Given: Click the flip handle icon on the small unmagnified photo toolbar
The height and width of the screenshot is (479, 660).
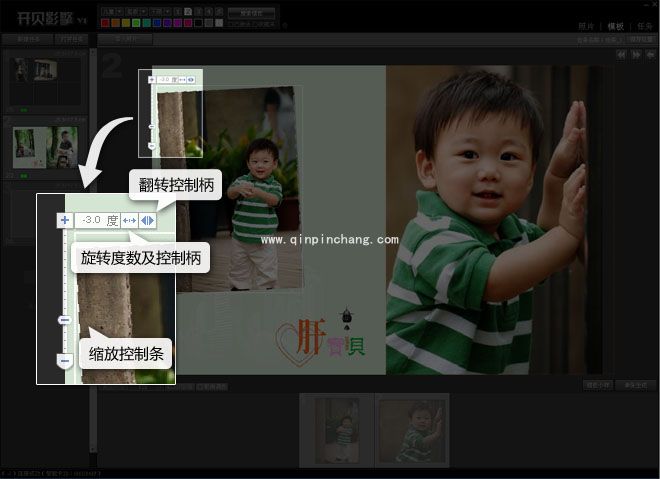Looking at the screenshot, I should pyautogui.click(x=191, y=80).
